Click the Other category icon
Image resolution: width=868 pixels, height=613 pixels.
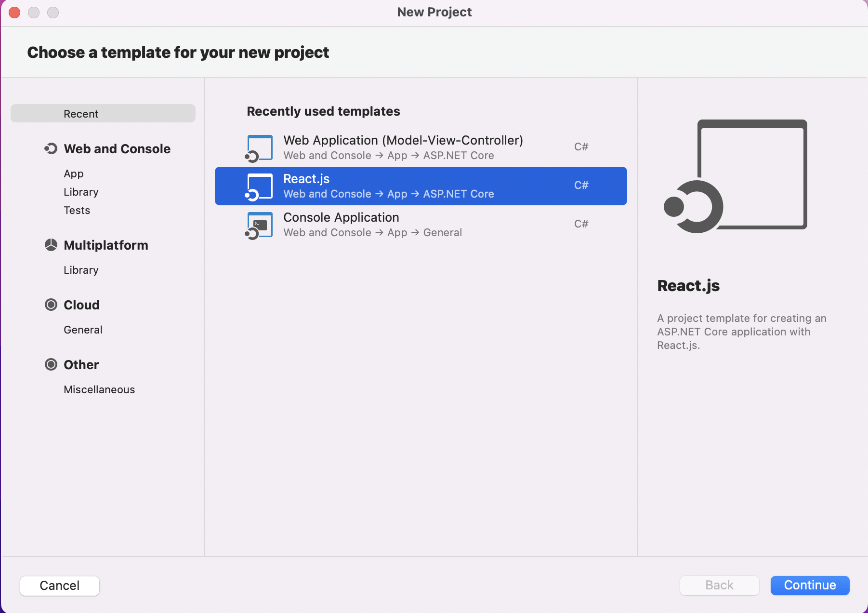coord(51,365)
